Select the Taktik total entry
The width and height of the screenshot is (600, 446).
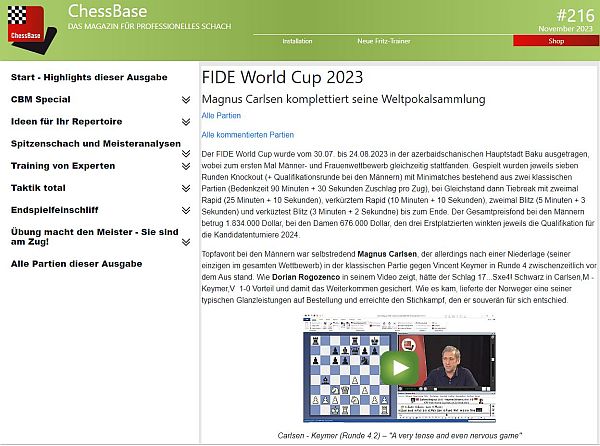click(x=38, y=188)
